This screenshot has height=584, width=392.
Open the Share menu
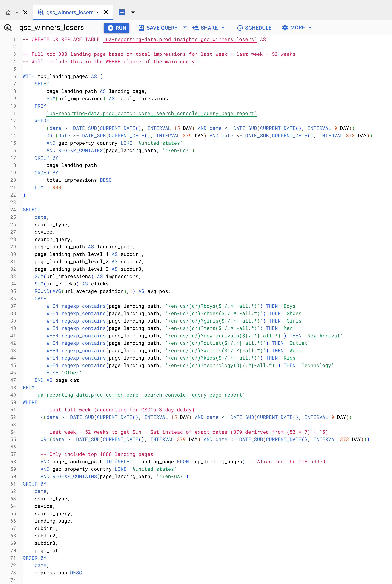(208, 28)
